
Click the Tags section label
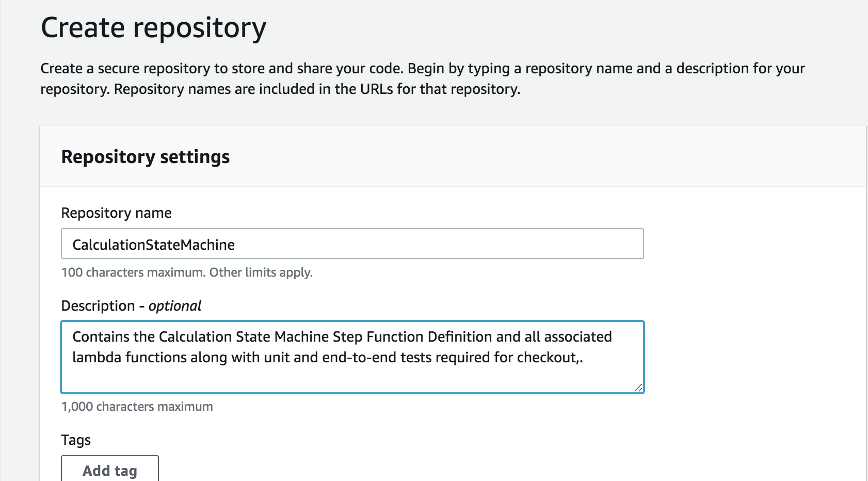[76, 439]
